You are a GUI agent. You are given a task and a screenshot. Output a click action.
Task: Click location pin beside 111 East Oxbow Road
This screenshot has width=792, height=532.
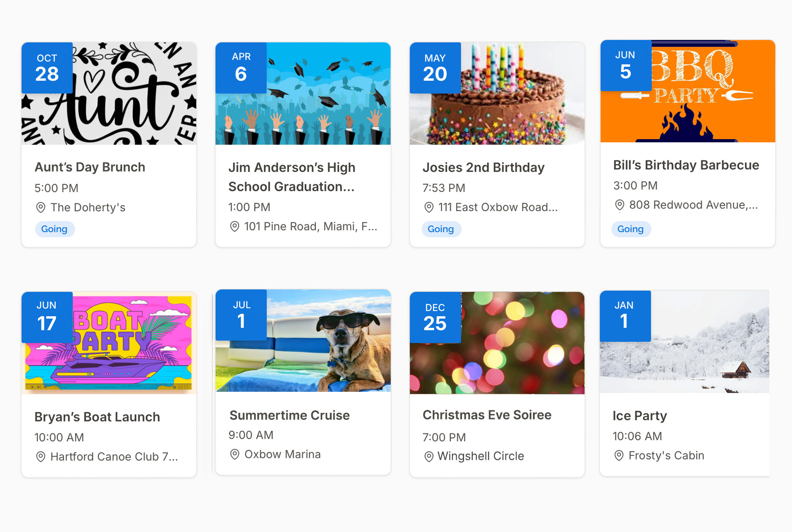pyautogui.click(x=429, y=207)
